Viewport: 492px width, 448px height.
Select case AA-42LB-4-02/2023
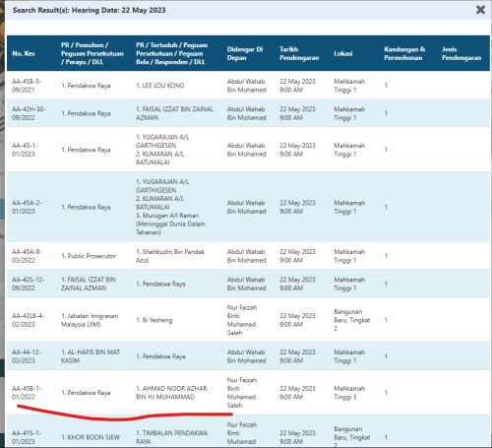pyautogui.click(x=29, y=320)
